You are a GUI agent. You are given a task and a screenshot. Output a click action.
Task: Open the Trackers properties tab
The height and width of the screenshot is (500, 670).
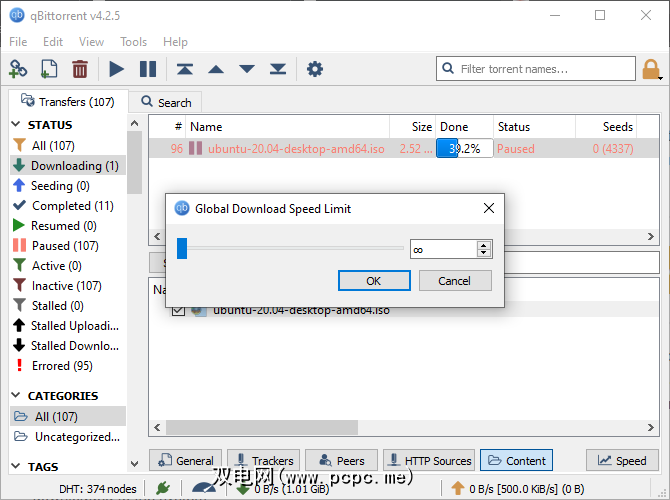click(x=263, y=460)
